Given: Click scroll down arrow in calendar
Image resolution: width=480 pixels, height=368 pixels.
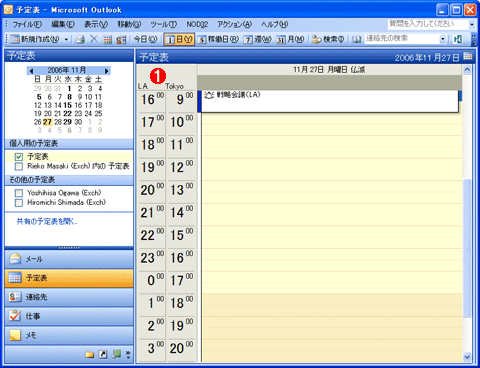Looking at the screenshot, I should point(467,357).
